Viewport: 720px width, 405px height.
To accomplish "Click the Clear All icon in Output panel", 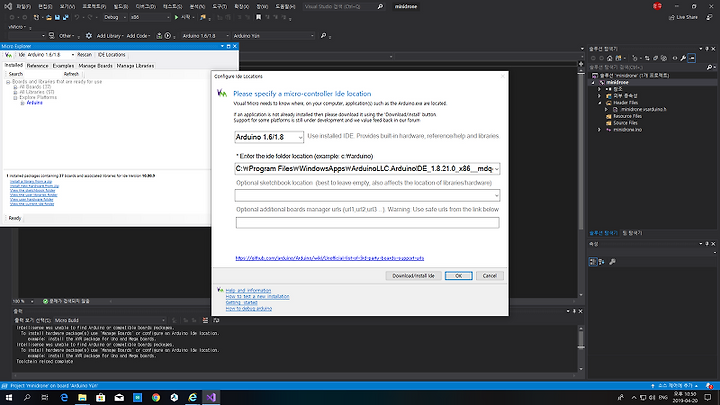I will [205, 321].
